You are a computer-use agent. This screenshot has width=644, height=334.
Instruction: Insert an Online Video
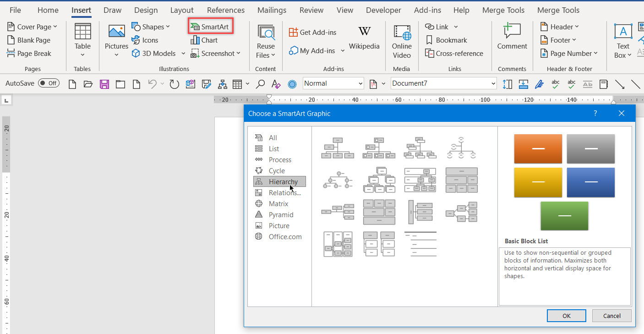402,41
